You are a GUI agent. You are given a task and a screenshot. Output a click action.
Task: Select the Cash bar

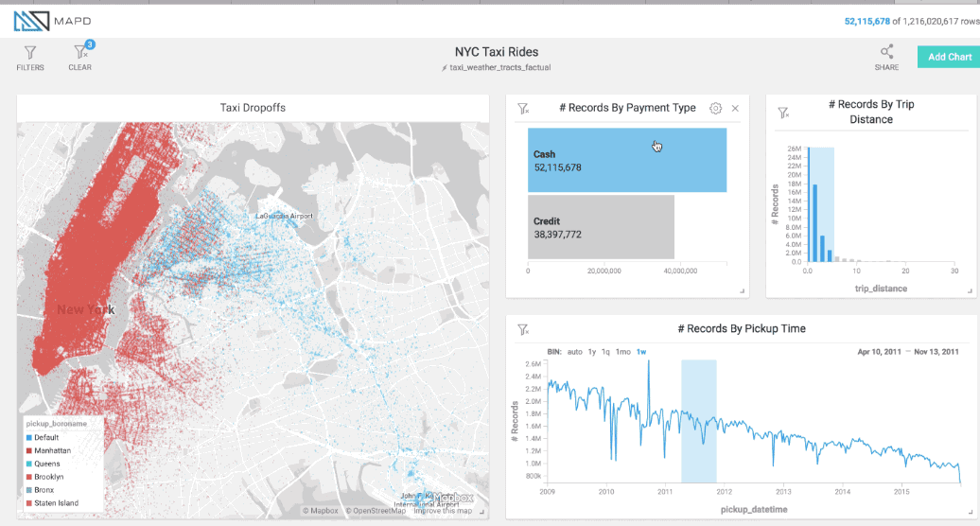pyautogui.click(x=627, y=160)
